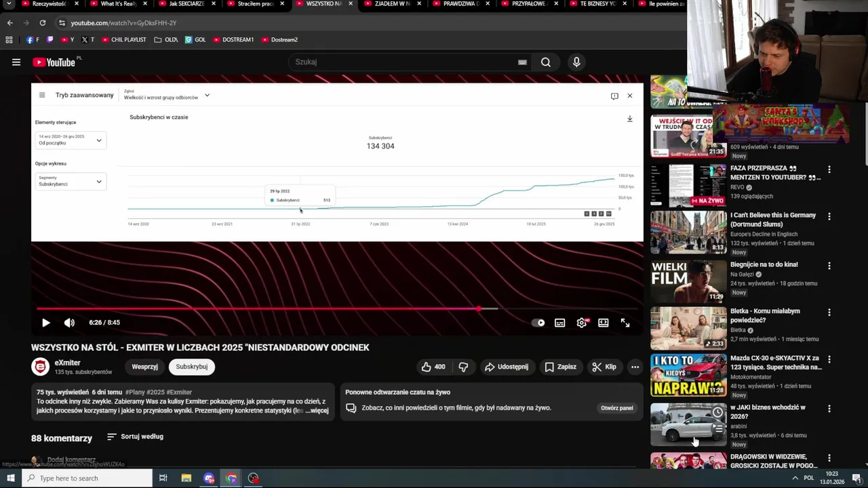Start voice search with the microphone
The height and width of the screenshot is (488, 868).
pos(576,62)
